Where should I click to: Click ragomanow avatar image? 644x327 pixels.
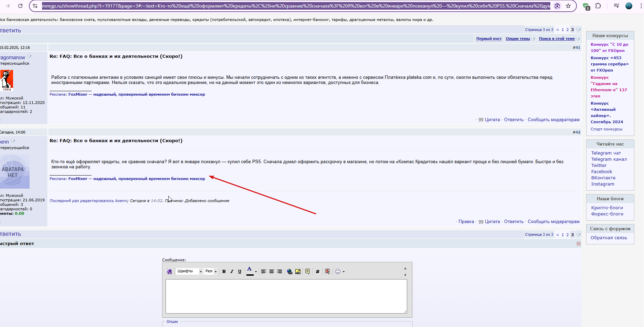point(7,80)
